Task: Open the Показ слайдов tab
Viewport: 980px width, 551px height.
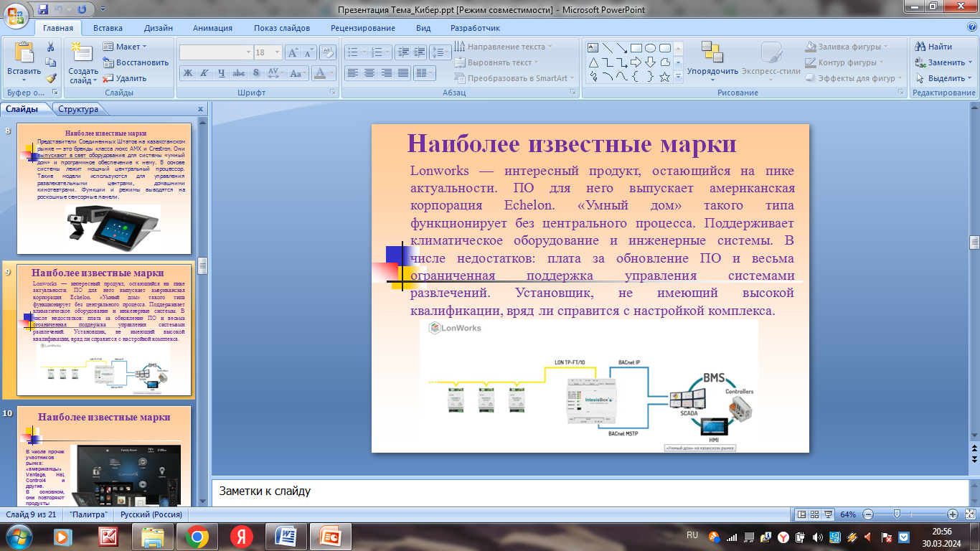Action: point(282,28)
